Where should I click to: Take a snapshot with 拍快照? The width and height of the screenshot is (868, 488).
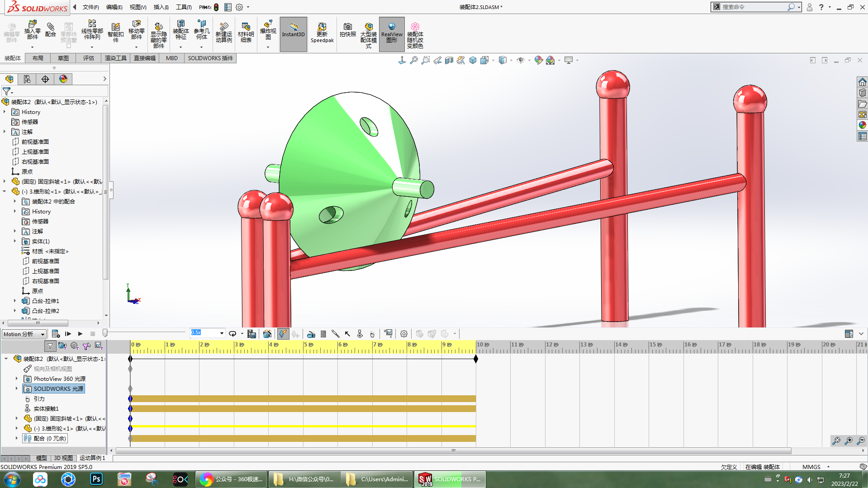tap(347, 30)
